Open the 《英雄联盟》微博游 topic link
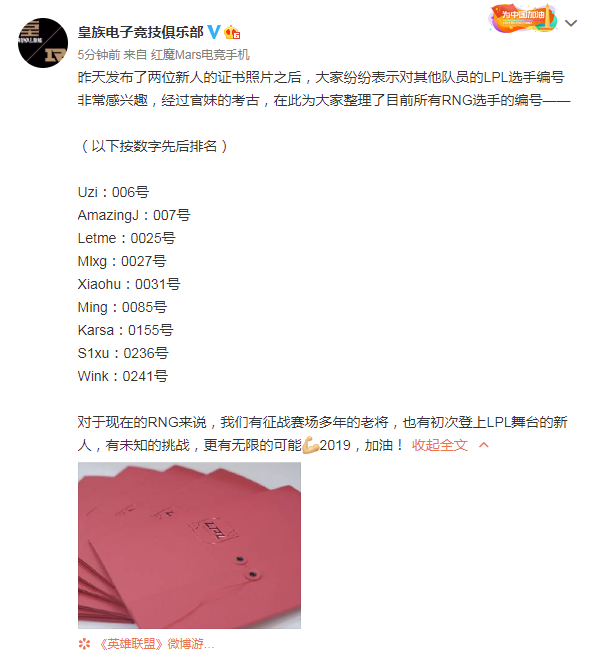 [156, 644]
